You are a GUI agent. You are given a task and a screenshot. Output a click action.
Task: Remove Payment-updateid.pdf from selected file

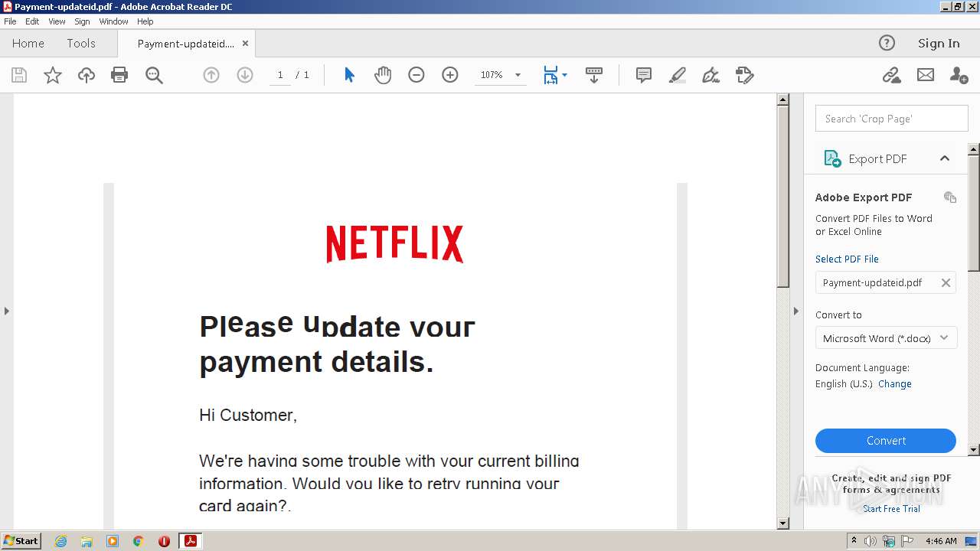pos(946,282)
